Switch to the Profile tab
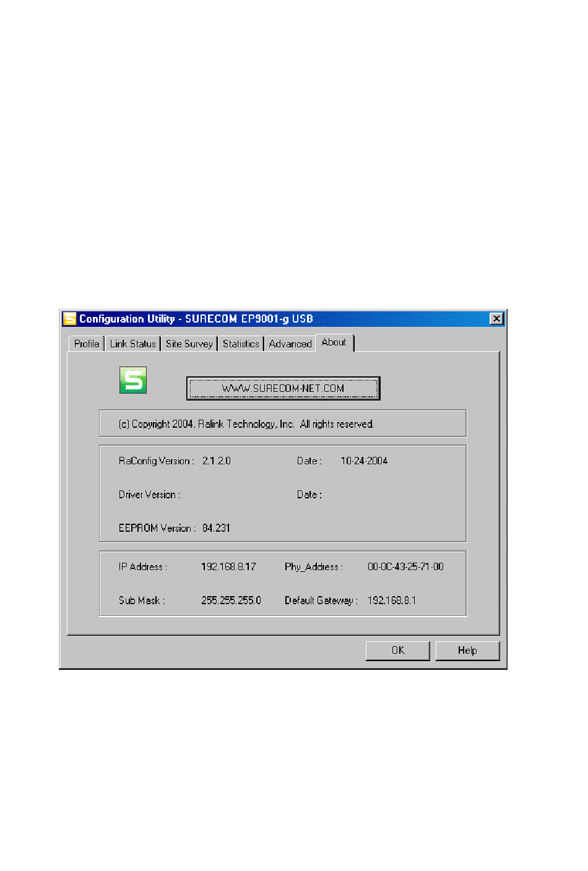The width and height of the screenshot is (588, 871). pos(87,344)
